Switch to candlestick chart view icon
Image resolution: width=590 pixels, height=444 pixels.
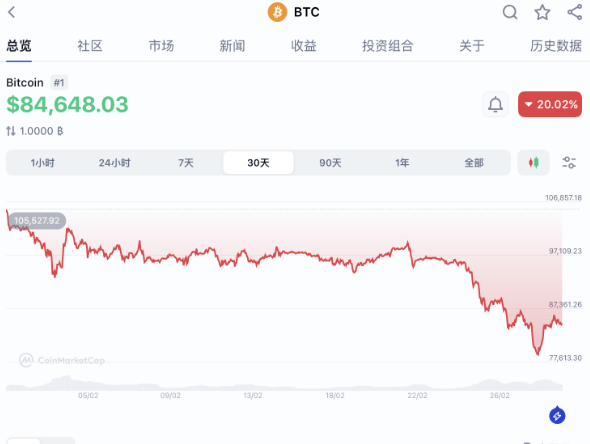(533, 163)
